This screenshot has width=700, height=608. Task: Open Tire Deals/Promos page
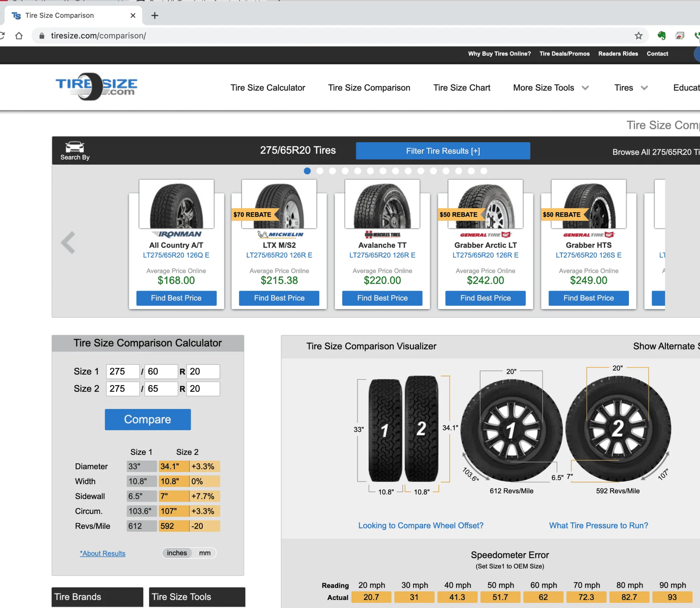[564, 54]
